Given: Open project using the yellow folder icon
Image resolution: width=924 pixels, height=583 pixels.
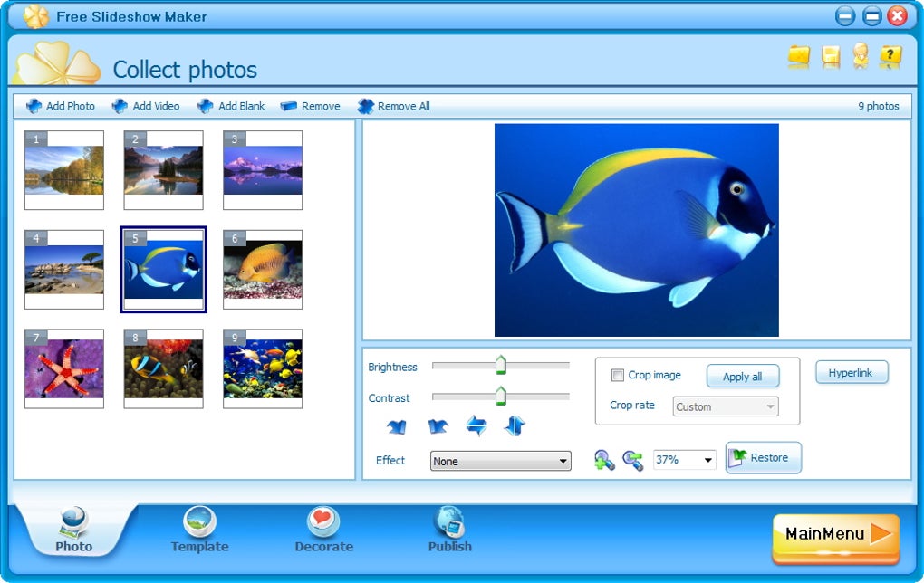Looking at the screenshot, I should coord(798,56).
